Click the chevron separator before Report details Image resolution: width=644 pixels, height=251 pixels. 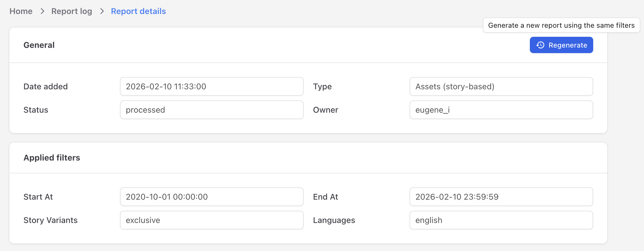click(x=102, y=11)
